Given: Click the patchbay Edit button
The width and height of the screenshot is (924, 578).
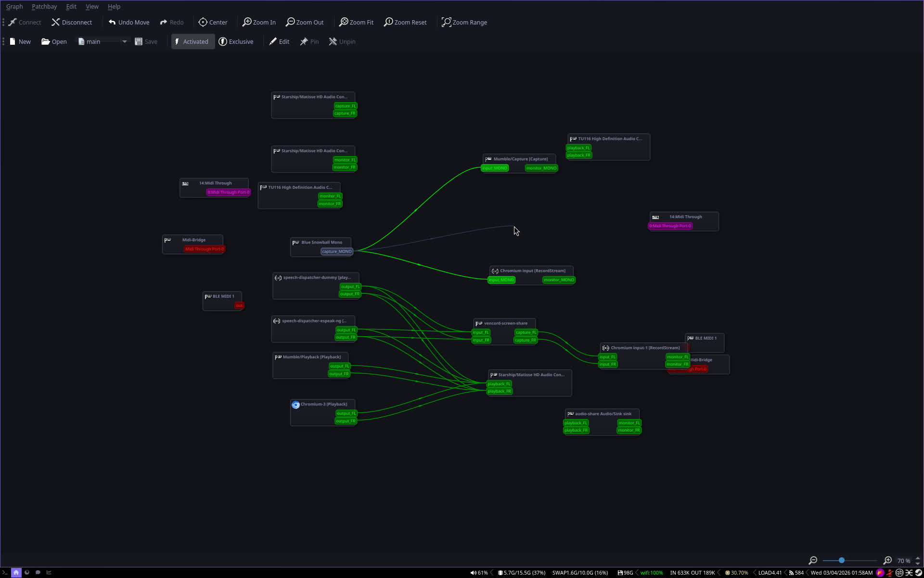Looking at the screenshot, I should pyautogui.click(x=280, y=41).
